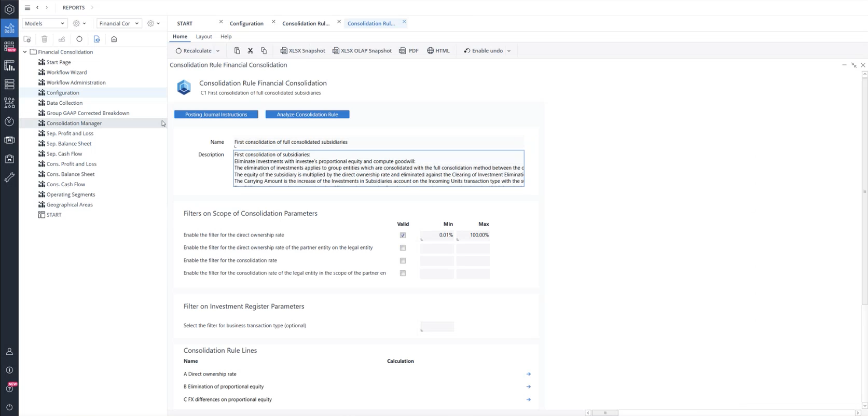
Task: Click the power icon at bottom left
Action: (9, 407)
